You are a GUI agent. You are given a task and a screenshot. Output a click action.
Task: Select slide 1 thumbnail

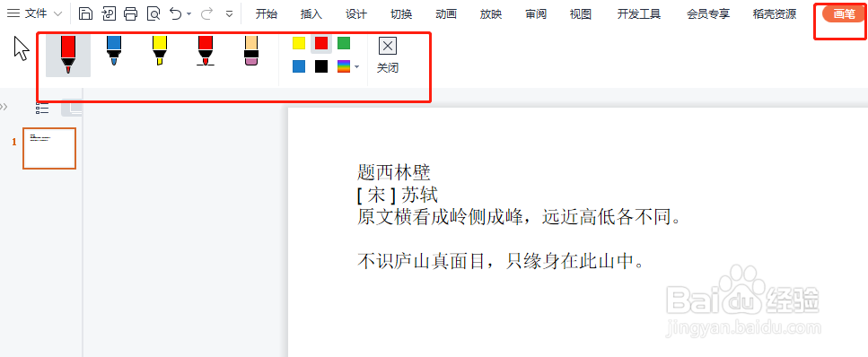coord(49,148)
